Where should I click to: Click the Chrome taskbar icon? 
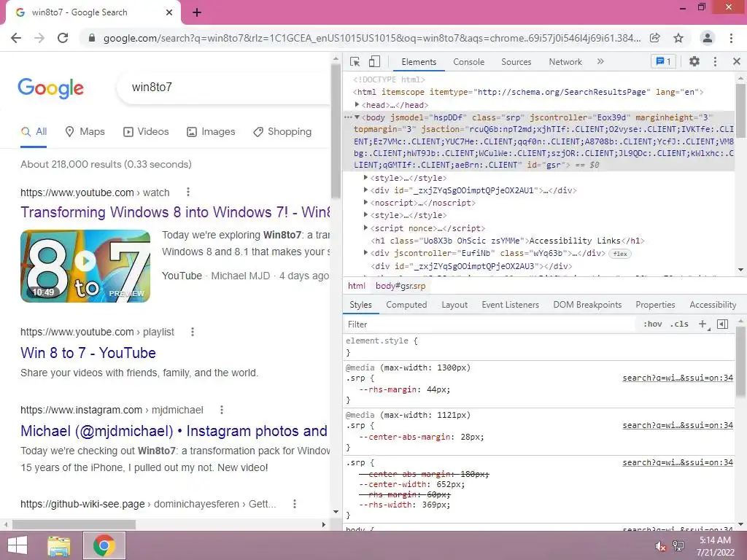pyautogui.click(x=104, y=545)
